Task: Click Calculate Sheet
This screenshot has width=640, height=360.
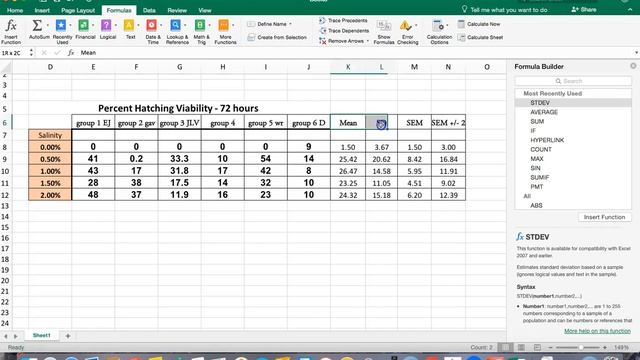Action: pos(480,38)
